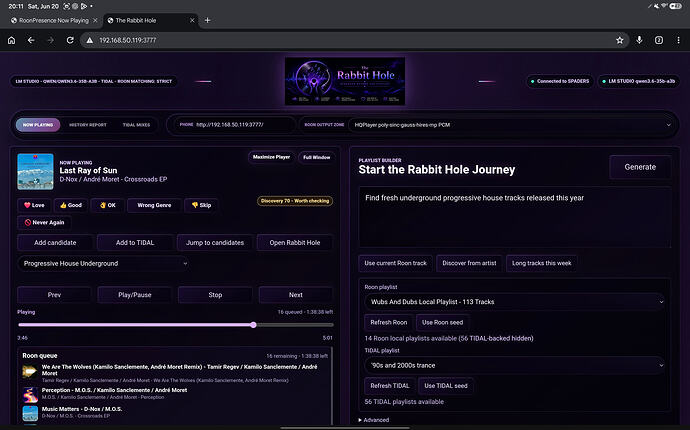Click the Add to TIDAL button
Viewport: 690px width, 430px height.
[135, 243]
